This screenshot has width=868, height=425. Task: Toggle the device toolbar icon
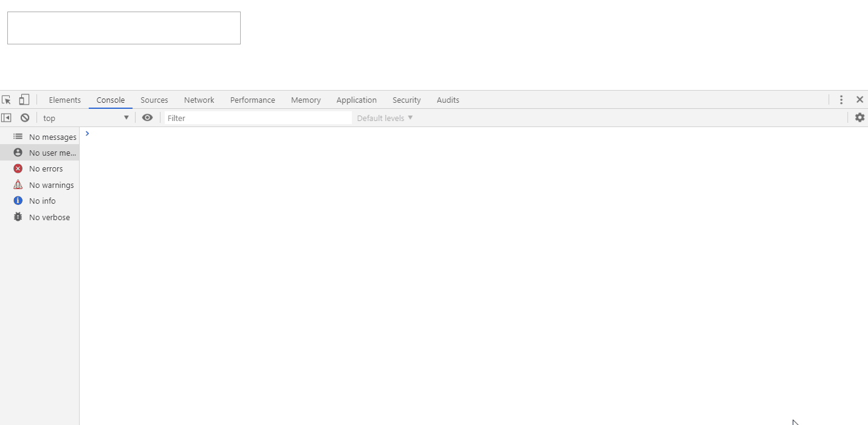24,100
